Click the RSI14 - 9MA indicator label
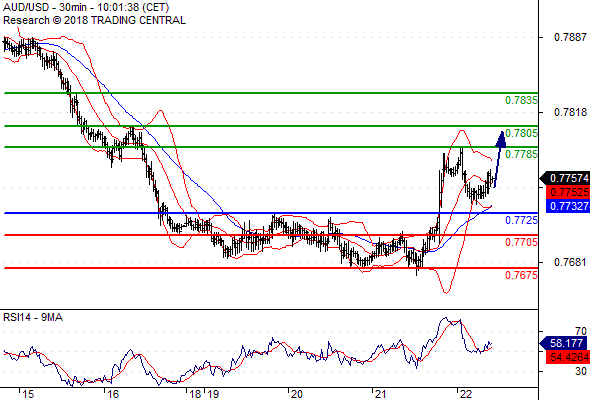The height and width of the screenshot is (400, 590). coord(33,317)
